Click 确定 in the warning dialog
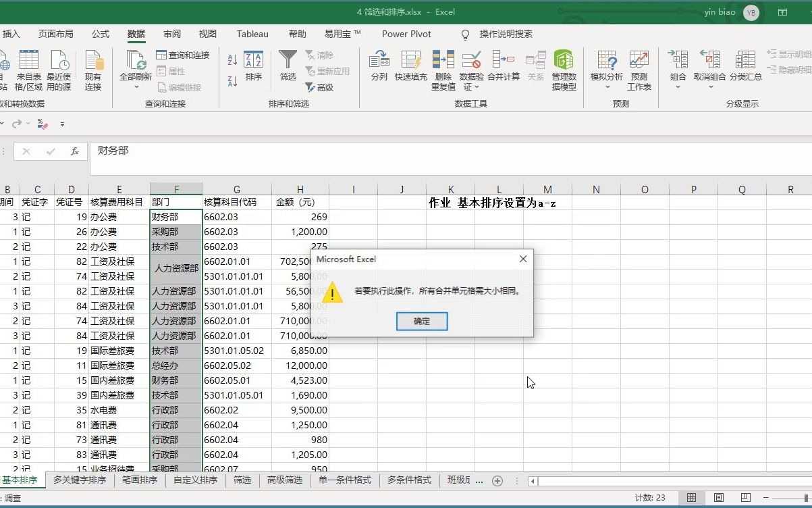Screen dimensions: 812x508 (421, 322)
